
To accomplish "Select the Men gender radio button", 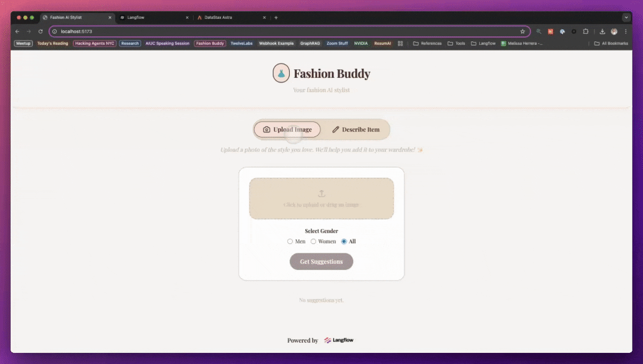I will pos(290,241).
